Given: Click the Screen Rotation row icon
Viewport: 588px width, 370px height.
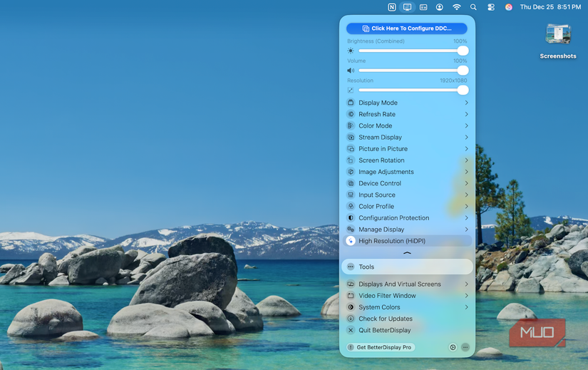Looking at the screenshot, I should tap(351, 160).
